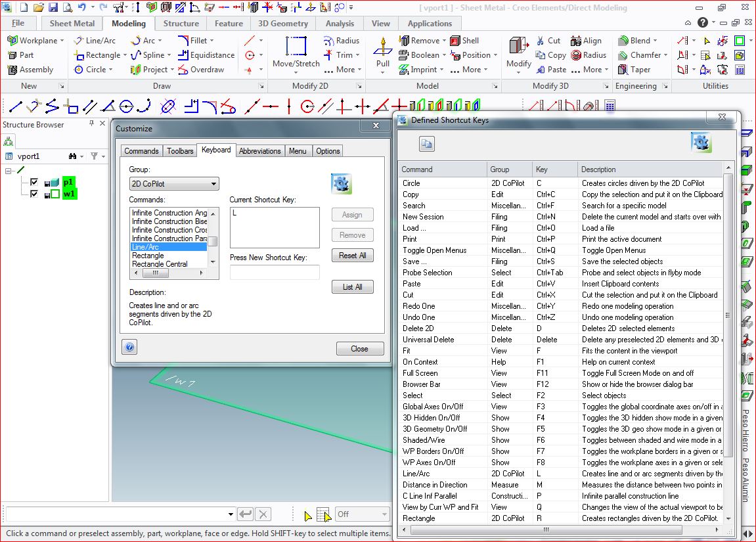This screenshot has width=756, height=542.
Task: Toggle the checkbox for workplane w1
Action: pyautogui.click(x=33, y=194)
